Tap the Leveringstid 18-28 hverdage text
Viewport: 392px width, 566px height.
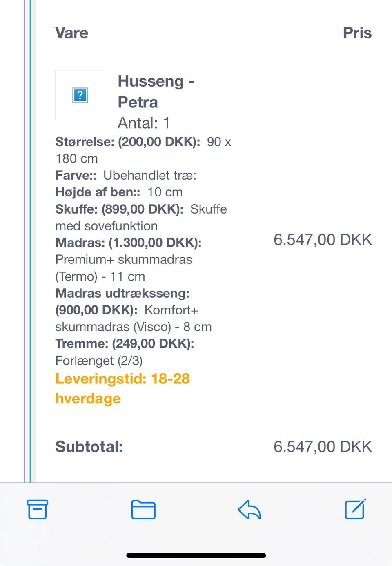(122, 388)
